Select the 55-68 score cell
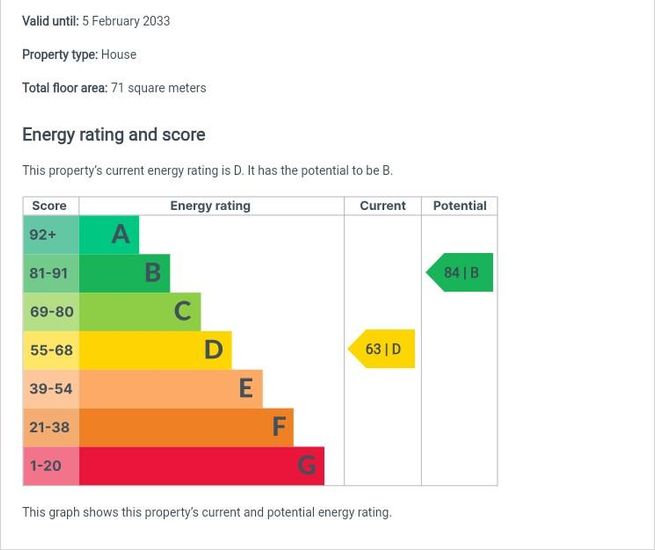Screen dimensions: 655x550 click(x=50, y=350)
